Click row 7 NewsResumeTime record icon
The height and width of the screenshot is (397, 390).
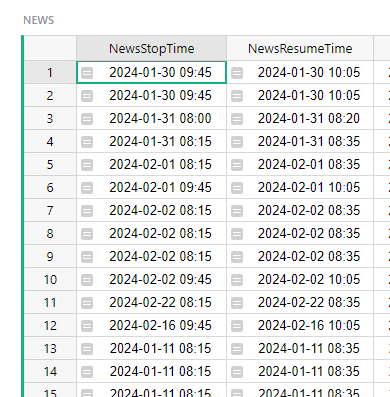click(237, 211)
